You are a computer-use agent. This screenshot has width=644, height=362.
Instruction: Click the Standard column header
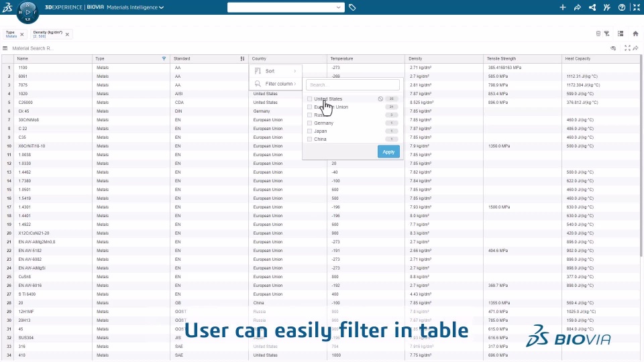coord(209,59)
